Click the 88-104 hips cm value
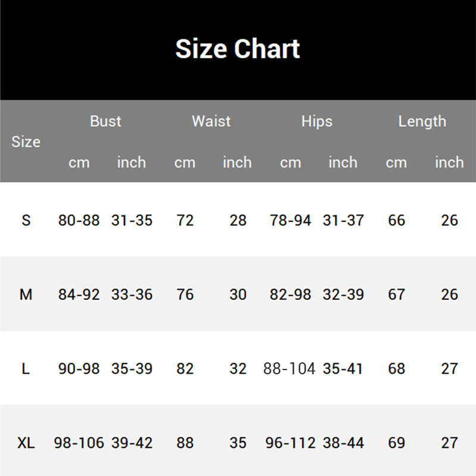 (x=289, y=369)
